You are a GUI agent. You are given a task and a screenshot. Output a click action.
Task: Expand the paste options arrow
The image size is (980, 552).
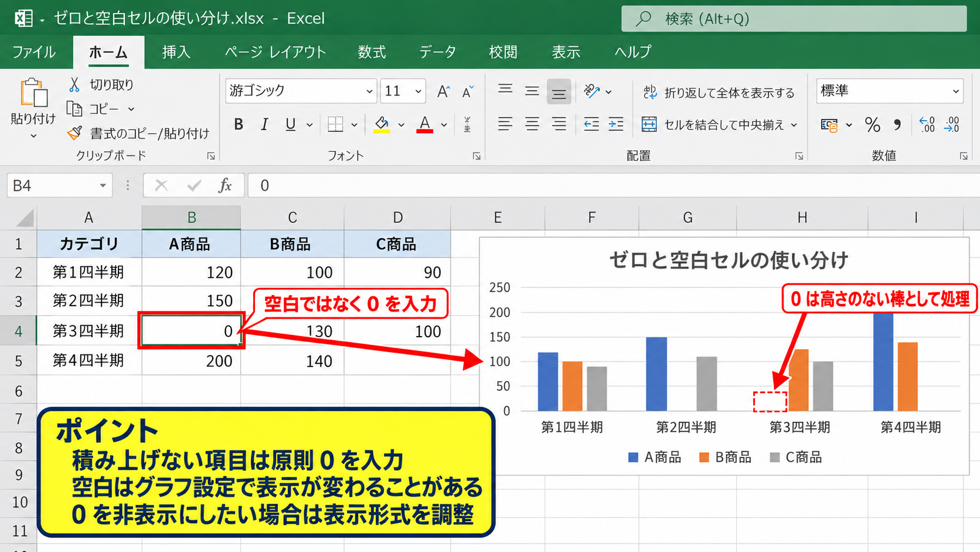(x=33, y=136)
